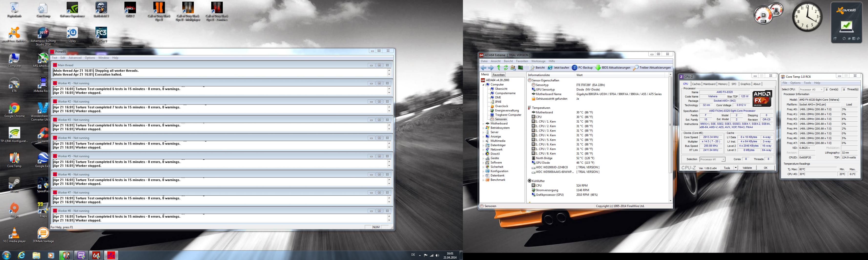The width and height of the screenshot is (868, 260).
Task: Click the Validate button in CPU-Z
Action: point(747,168)
